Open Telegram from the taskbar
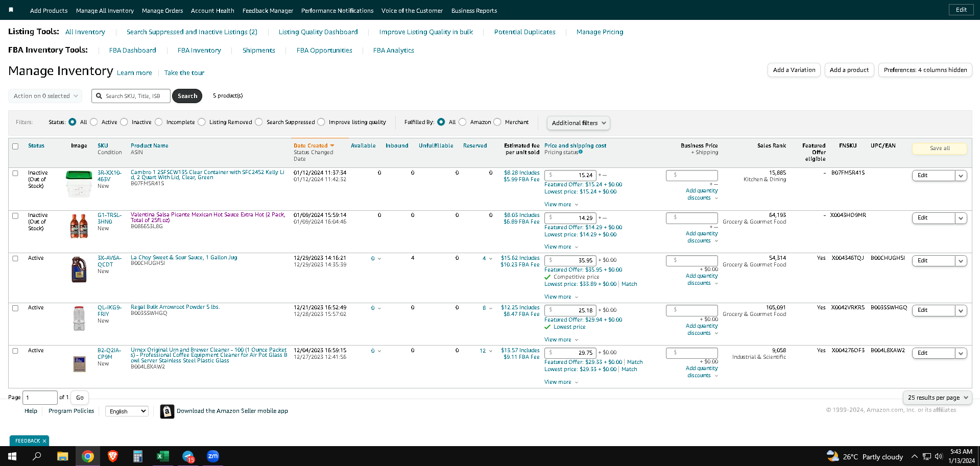This screenshot has height=466, width=980. point(188,456)
